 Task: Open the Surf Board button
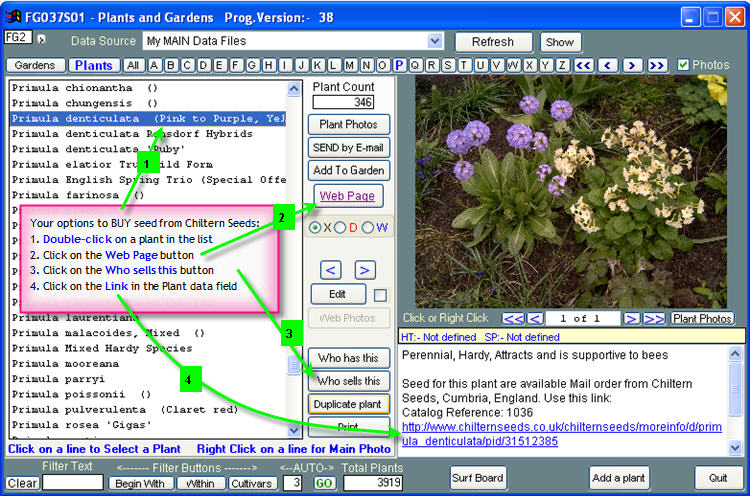click(478, 478)
